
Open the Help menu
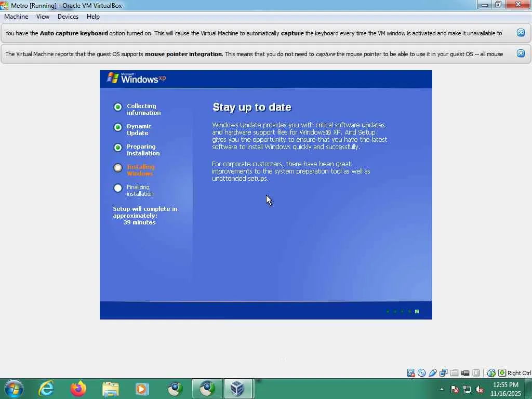coord(93,17)
